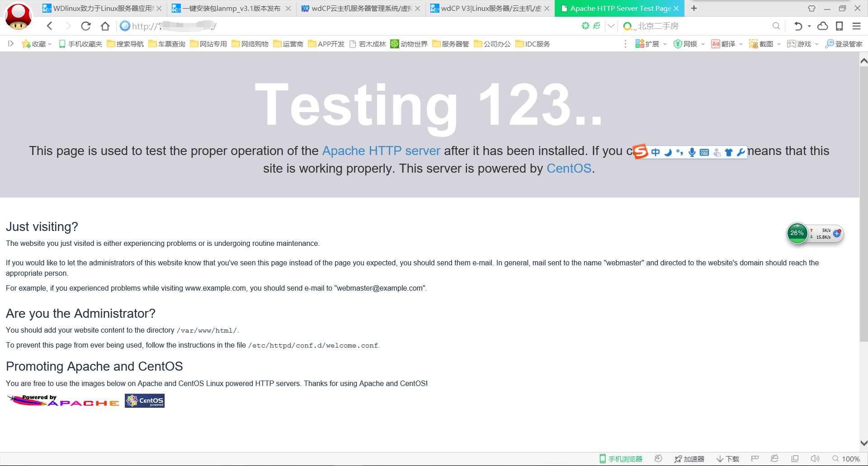Viewport: 868px width, 466px height.
Task: Click the skin shirt icon in title bar
Action: coord(811,8)
